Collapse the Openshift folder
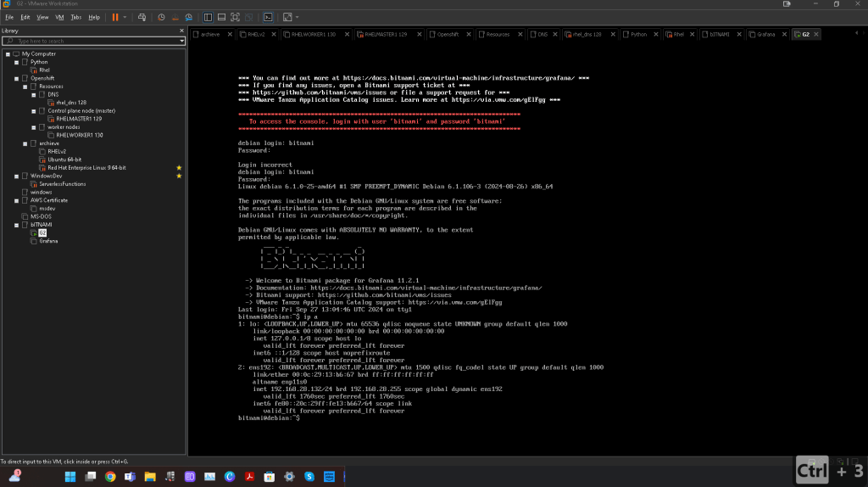 [17, 79]
